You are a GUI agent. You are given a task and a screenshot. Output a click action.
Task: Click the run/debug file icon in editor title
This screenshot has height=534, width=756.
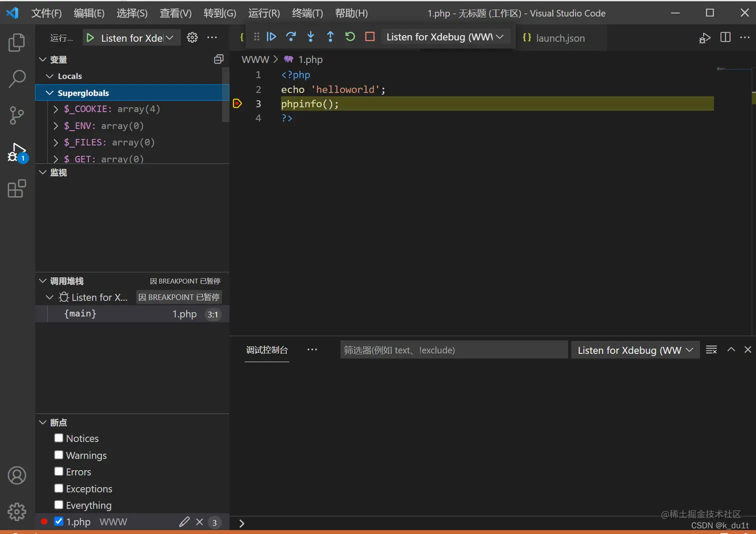(704, 38)
